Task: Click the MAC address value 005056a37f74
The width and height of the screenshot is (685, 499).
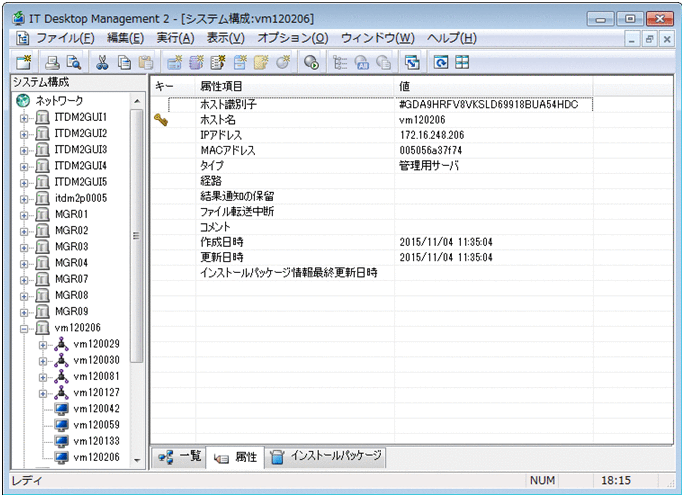Action: pos(430,150)
